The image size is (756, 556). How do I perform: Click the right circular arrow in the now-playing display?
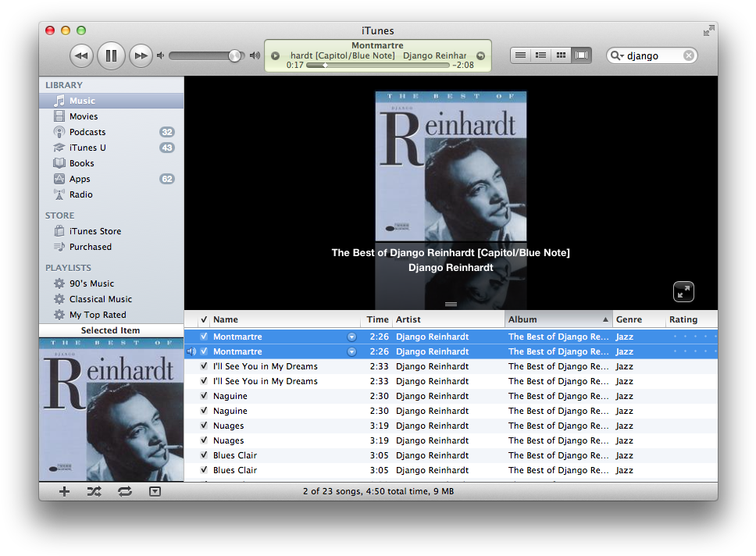click(480, 56)
